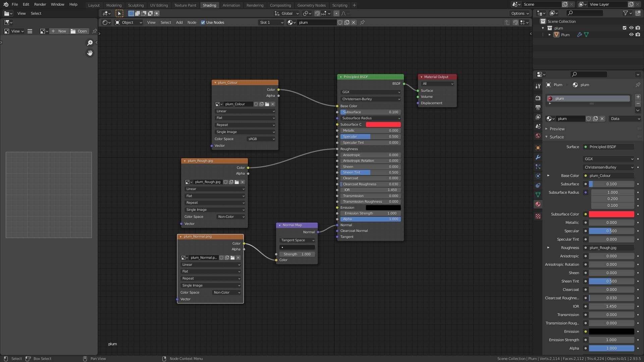Image resolution: width=644 pixels, height=362 pixels.
Task: Open the Tangent Space dropdown on Normal Map
Action: click(297, 240)
